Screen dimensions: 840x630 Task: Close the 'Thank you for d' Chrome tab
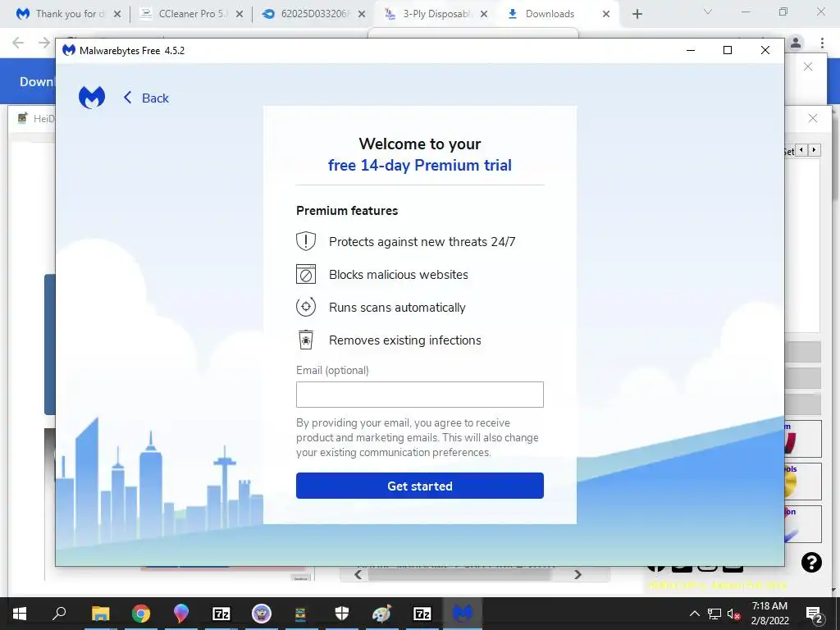pyautogui.click(x=117, y=14)
